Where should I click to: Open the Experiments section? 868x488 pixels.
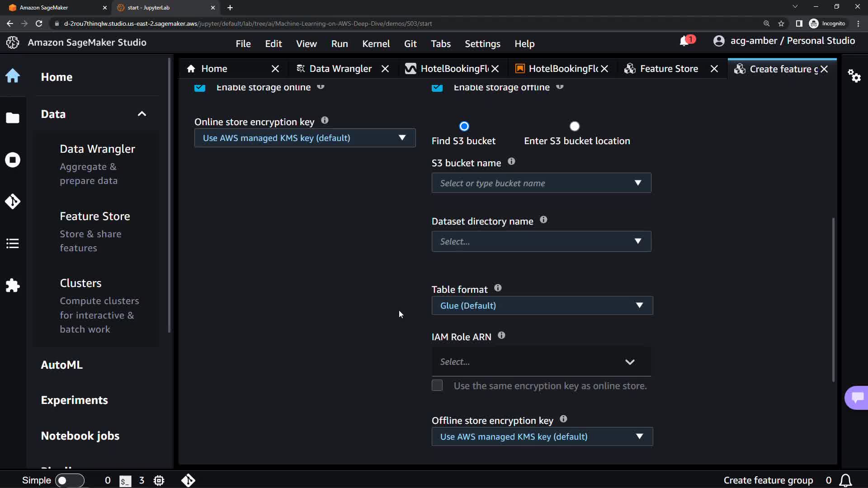74,400
